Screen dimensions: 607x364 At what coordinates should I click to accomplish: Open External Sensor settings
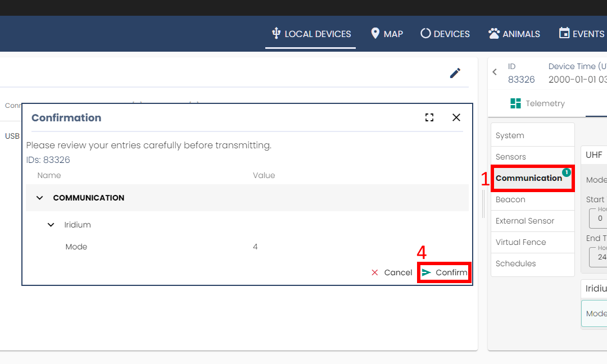[x=525, y=221]
